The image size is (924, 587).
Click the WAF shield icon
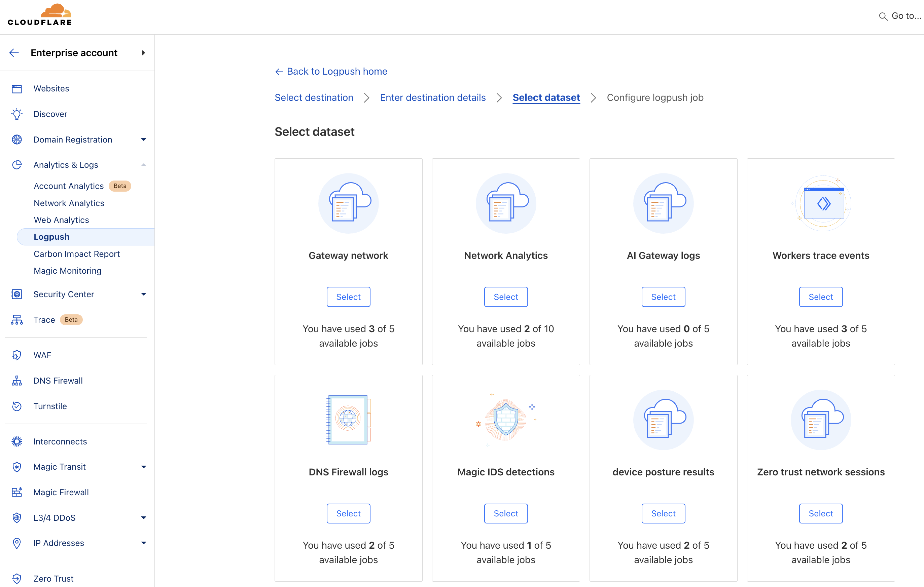[17, 355]
